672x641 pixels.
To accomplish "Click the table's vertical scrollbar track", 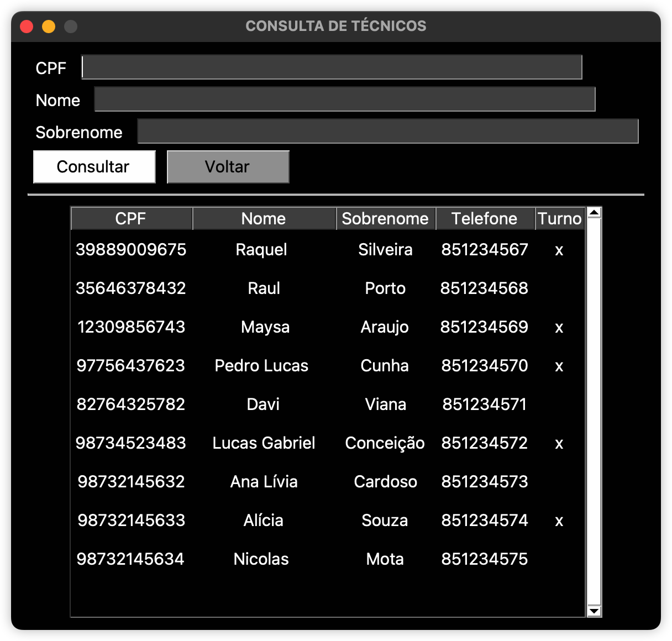I will coord(594,412).
